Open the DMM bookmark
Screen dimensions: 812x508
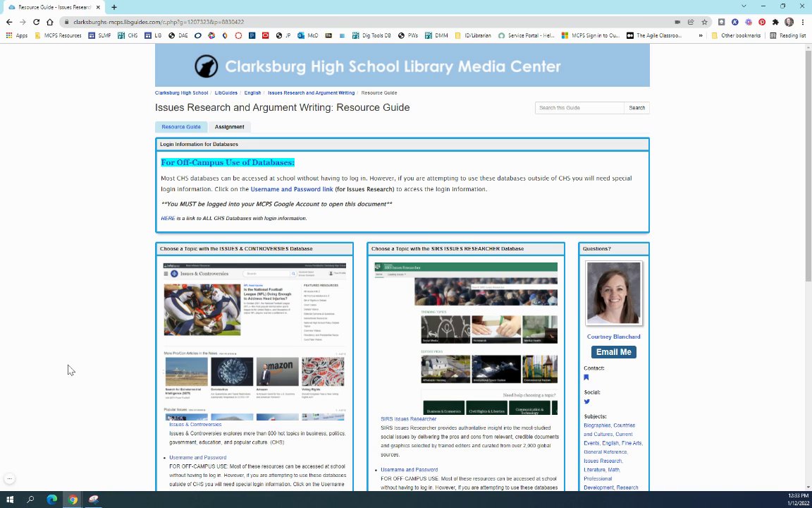click(436, 36)
